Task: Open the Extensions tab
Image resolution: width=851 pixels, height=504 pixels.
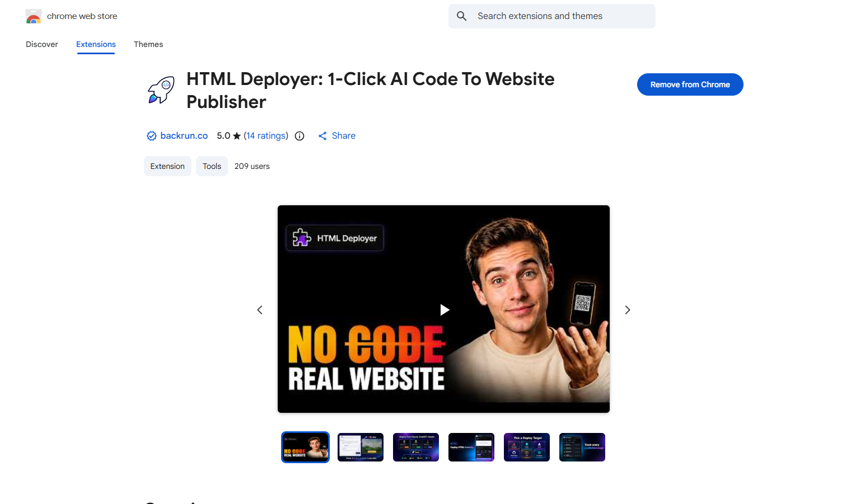Action: click(96, 44)
